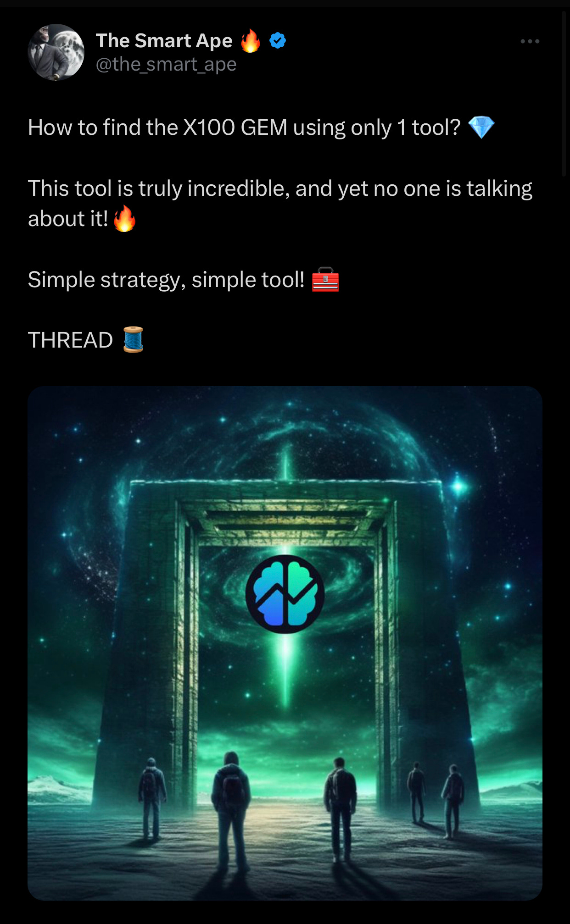Click the blue diamond gem emoji
570x924 pixels.
pos(481,127)
